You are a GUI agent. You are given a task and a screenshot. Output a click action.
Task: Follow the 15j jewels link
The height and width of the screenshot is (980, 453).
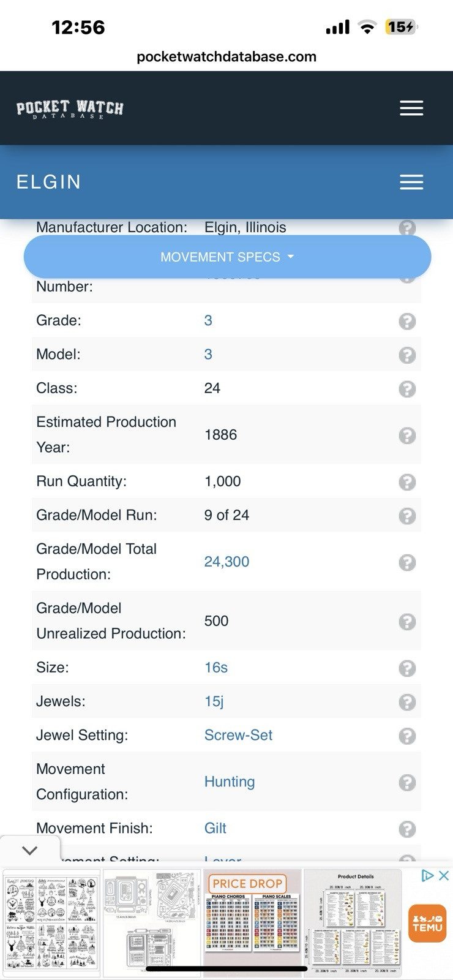tap(214, 701)
